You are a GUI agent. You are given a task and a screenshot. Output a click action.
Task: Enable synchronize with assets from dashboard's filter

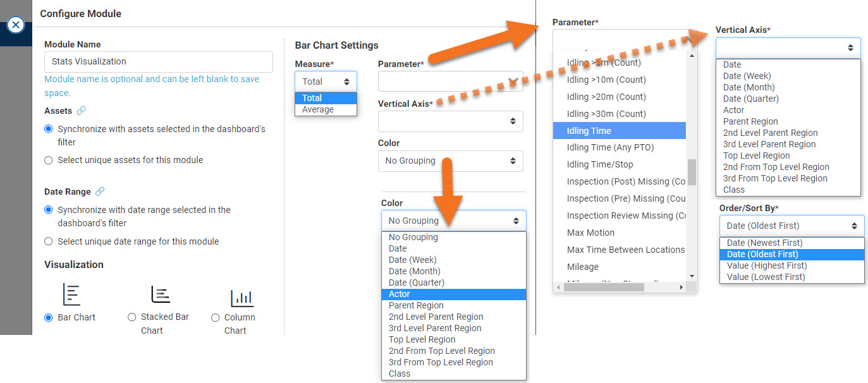click(x=49, y=130)
